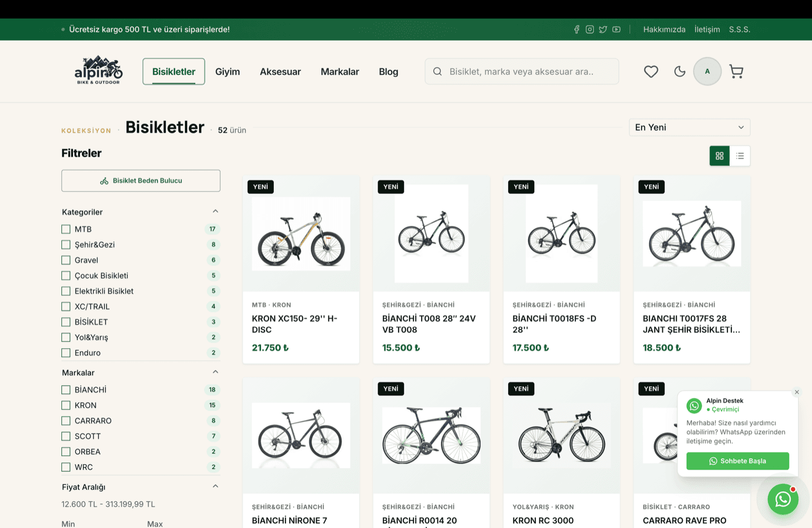Open the YouTube social link
The image size is (812, 528).
(x=617, y=30)
